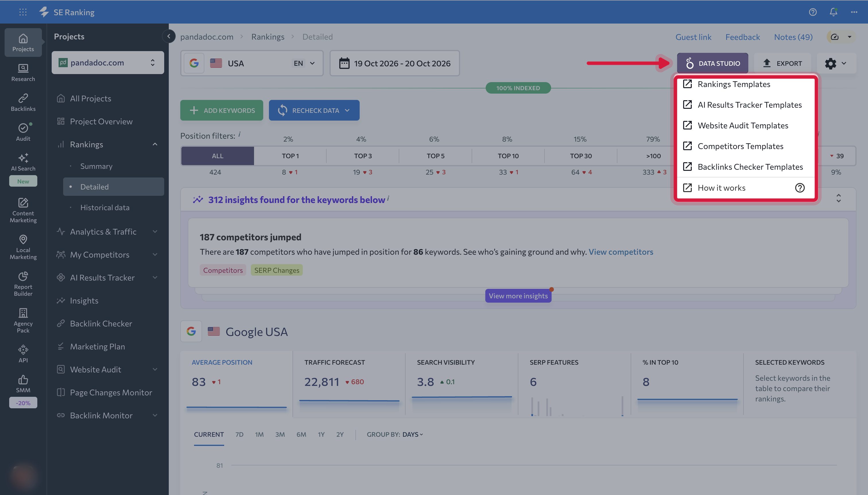The height and width of the screenshot is (495, 868).
Task: Expand the Recheck Data dropdown
Action: (x=347, y=111)
